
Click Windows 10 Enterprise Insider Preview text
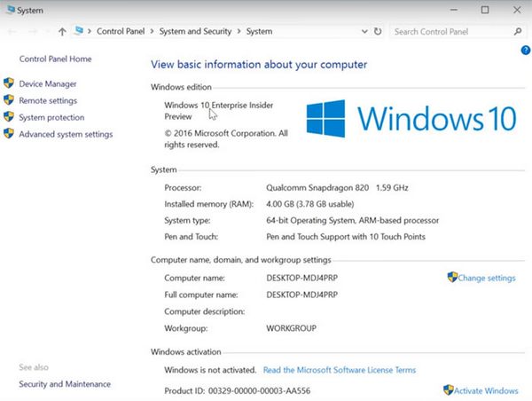(x=219, y=111)
